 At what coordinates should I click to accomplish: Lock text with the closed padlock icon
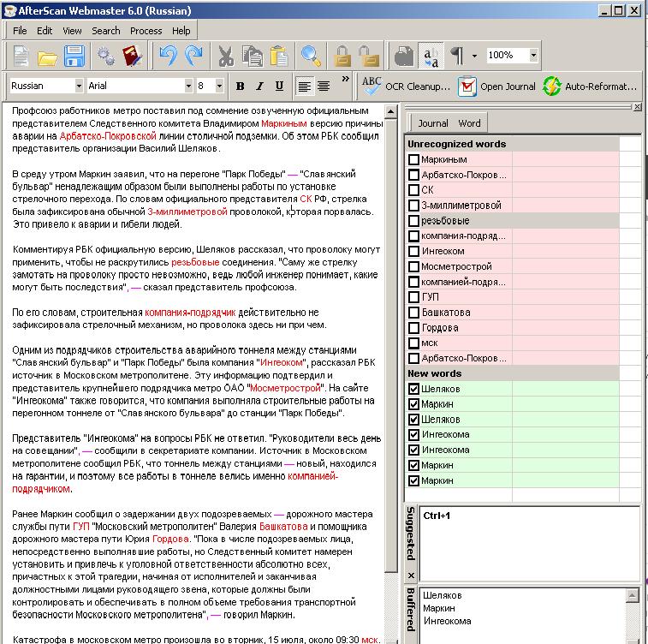[342, 56]
